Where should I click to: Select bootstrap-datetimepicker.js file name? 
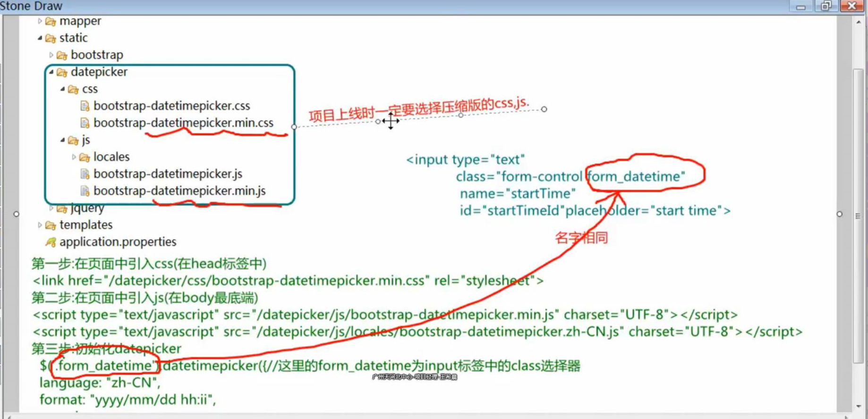click(168, 174)
